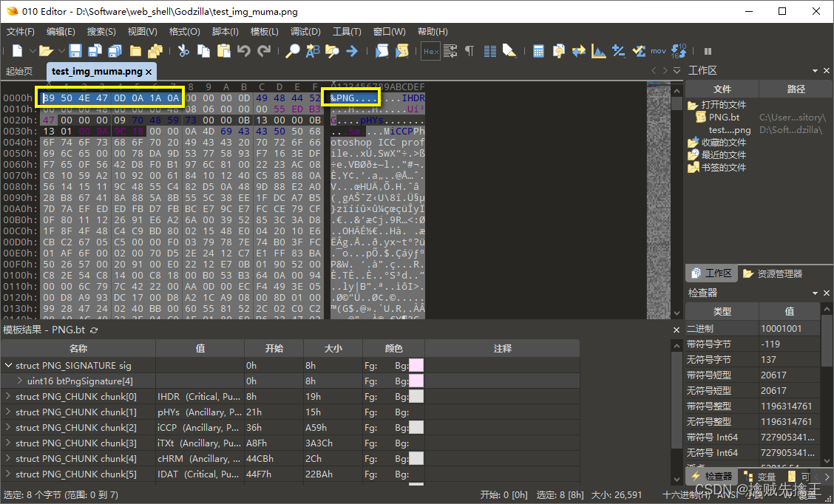This screenshot has width=834, height=504.
Task: Click the Save As icon
Action: [x=95, y=51]
